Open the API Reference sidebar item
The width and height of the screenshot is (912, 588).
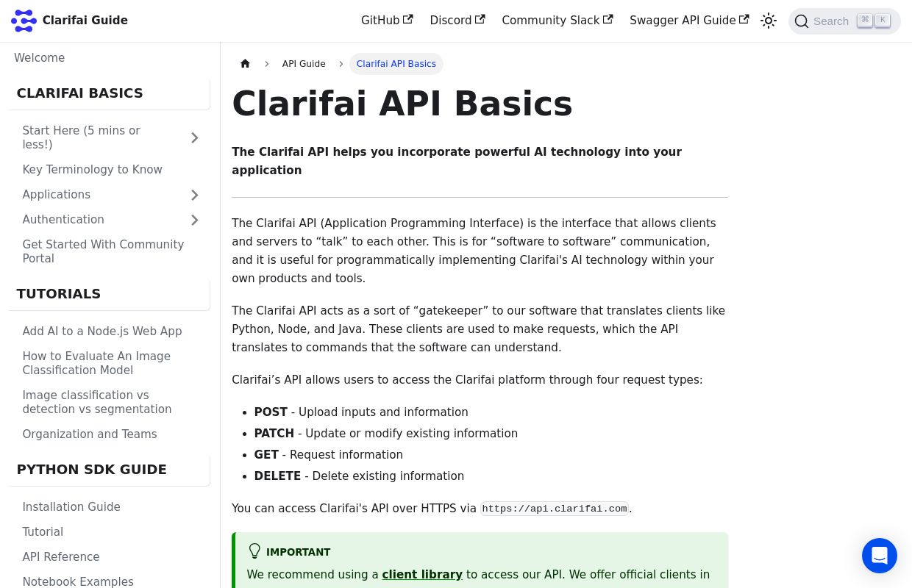[61, 557]
